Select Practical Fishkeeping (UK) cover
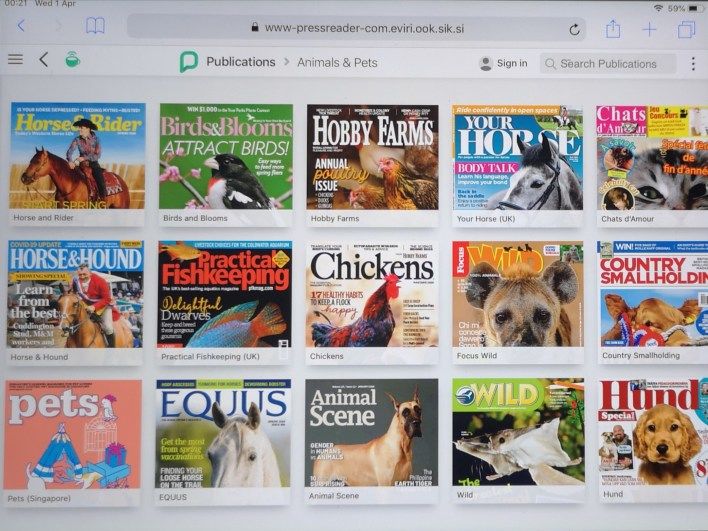This screenshot has width=708, height=531. [x=224, y=294]
